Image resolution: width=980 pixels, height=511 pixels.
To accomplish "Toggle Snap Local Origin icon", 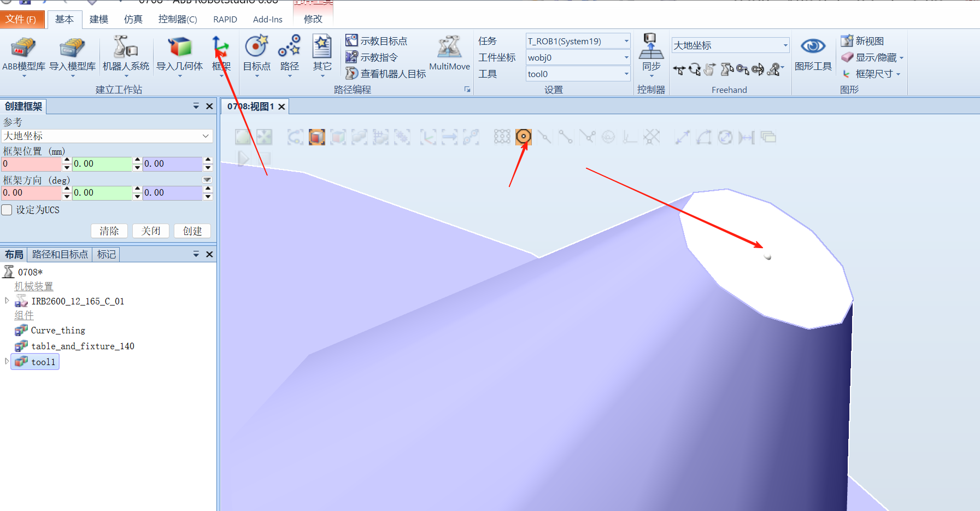I will coord(630,137).
